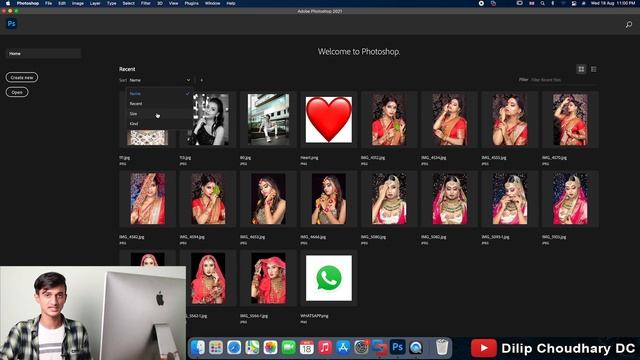Open Music app from the Dock
Image resolution: width=640 pixels, height=360 pixels.
(x=325, y=348)
